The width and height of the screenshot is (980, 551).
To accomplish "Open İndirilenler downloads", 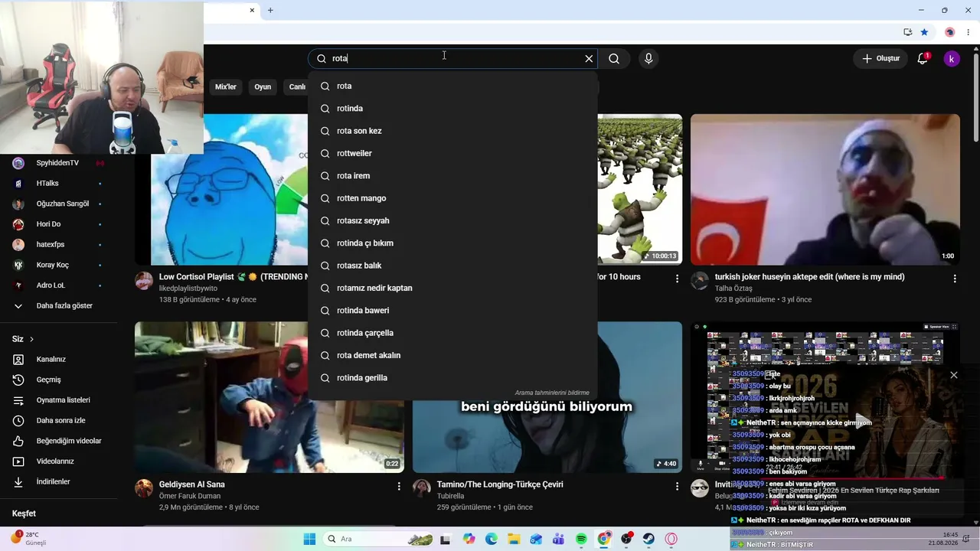I will [57, 482].
